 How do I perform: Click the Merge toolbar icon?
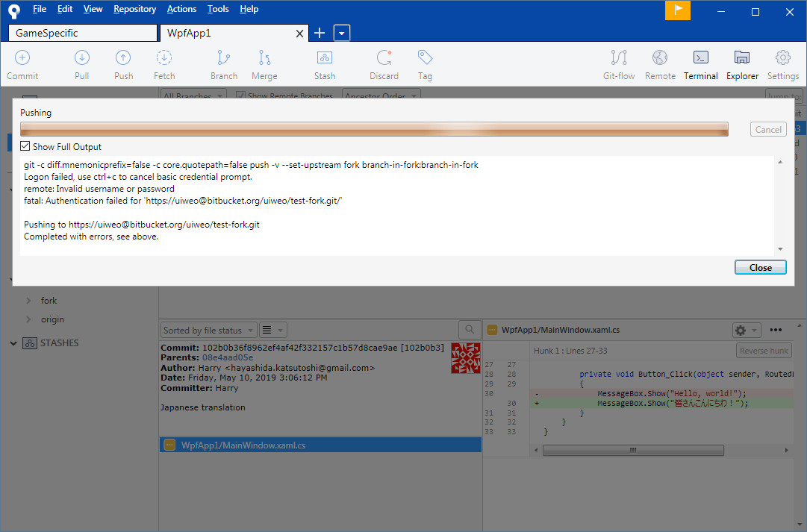[264, 57]
